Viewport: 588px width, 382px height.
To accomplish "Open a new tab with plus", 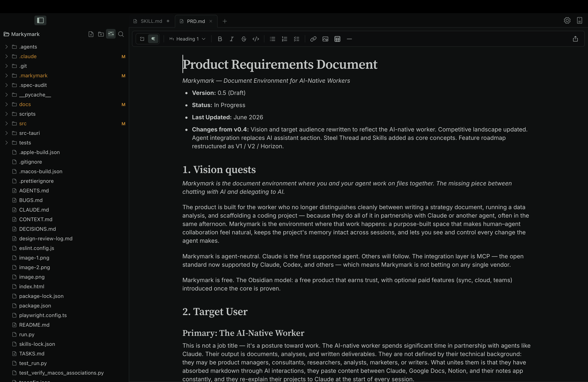I will click(x=225, y=21).
